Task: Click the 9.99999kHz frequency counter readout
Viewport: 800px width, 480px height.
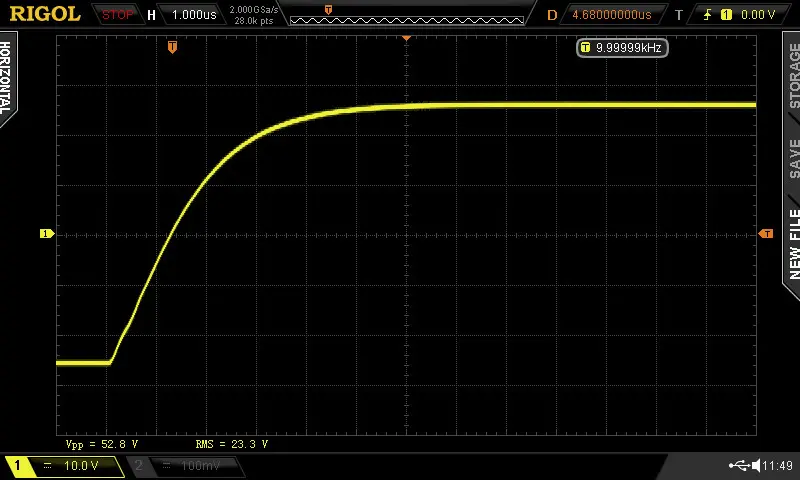Action: click(x=622, y=48)
